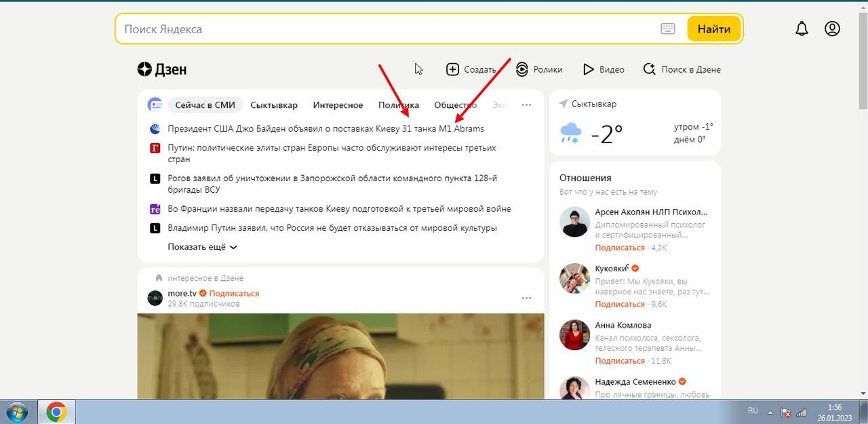The image size is (868, 424).
Task: Open more.tv post three-dots menu
Action: point(526,298)
